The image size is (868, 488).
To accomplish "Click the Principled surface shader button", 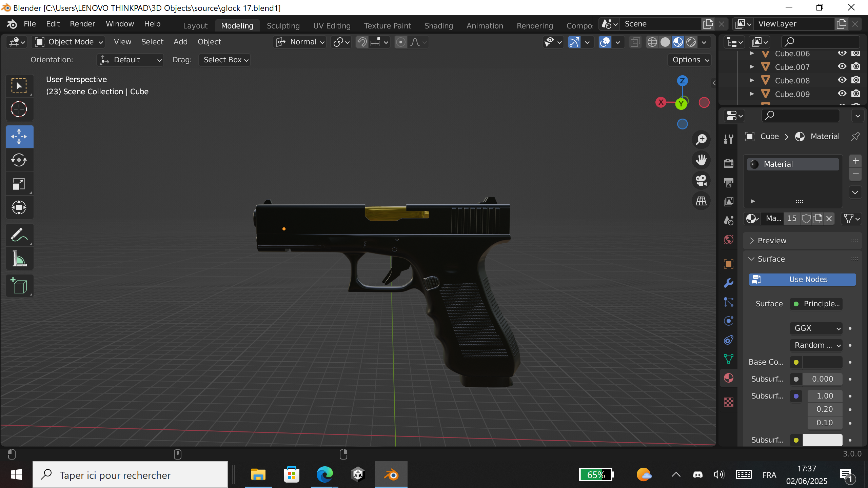I will [x=816, y=304].
